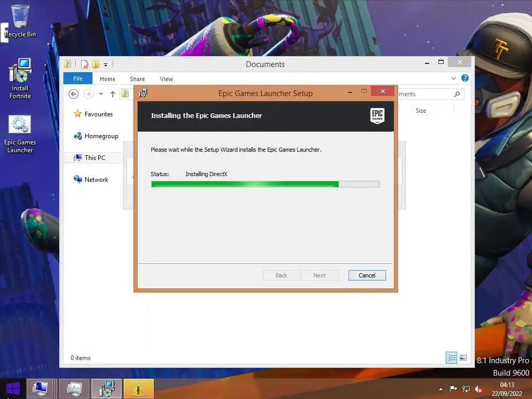
Task: Click the Documents window system folder icon
Action: tap(68, 64)
